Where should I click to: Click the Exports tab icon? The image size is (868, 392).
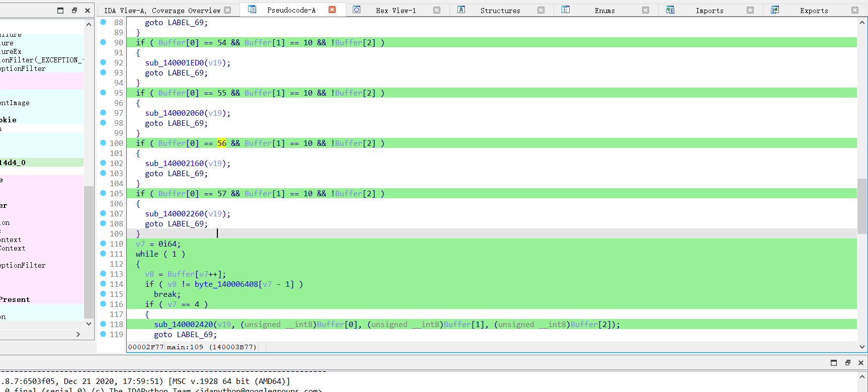(x=775, y=10)
